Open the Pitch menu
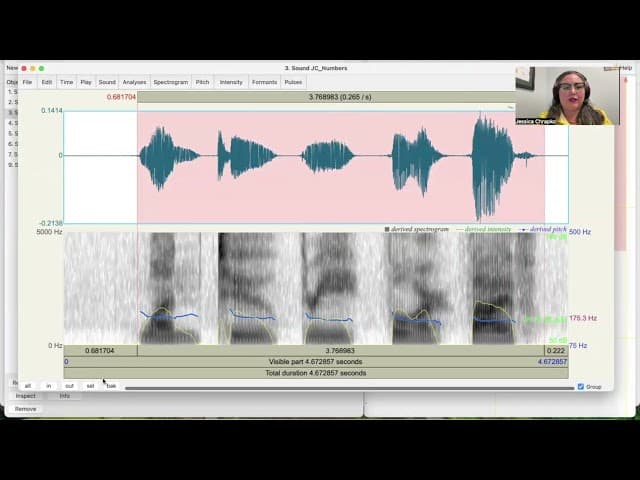Image resolution: width=640 pixels, height=480 pixels. 202,82
